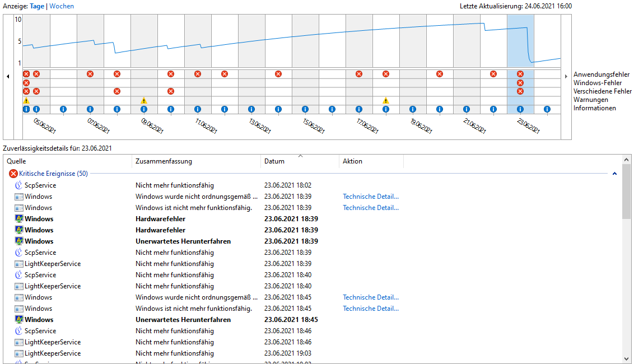Image resolution: width=634 pixels, height=364 pixels.
Task: Select the application error icon for 07.06.2021
Action: pos(90,74)
